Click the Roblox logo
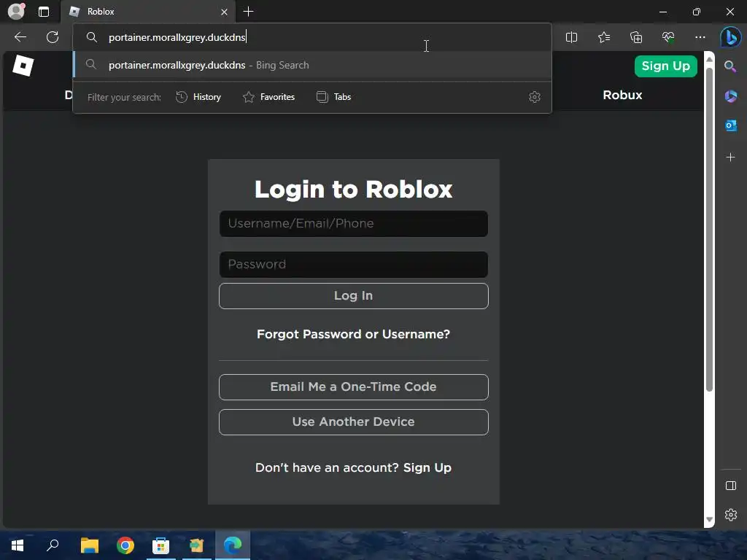747x560 pixels. point(23,65)
